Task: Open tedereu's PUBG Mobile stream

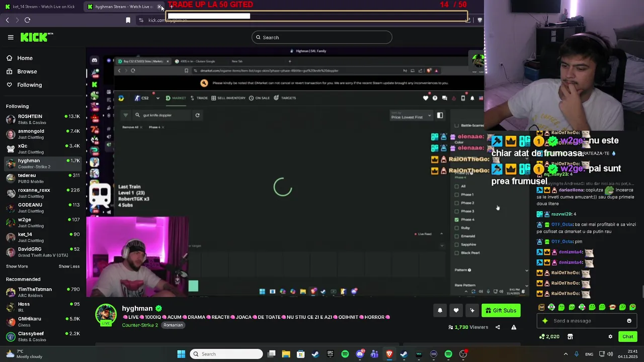Action: click(43, 178)
